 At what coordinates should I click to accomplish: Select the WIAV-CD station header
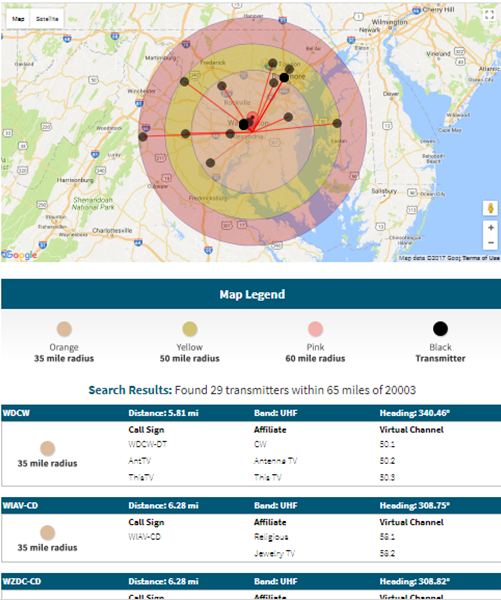click(251, 505)
